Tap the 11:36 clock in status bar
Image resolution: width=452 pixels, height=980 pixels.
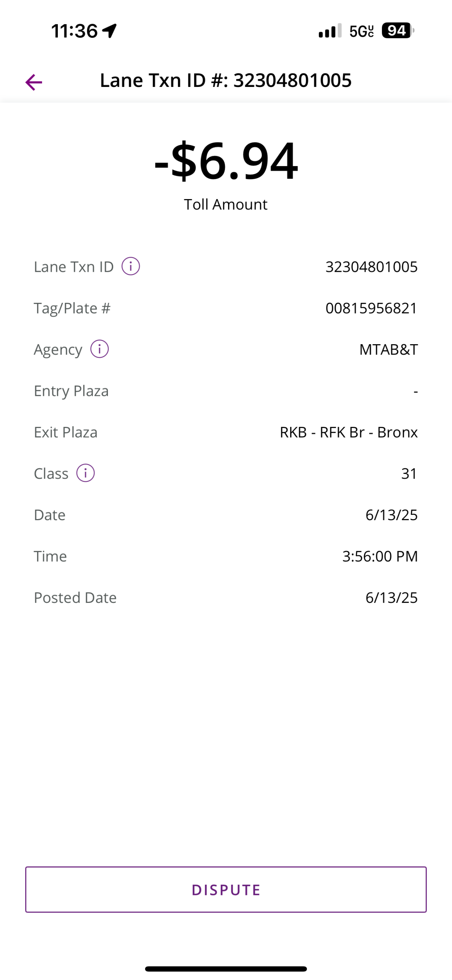point(75,31)
